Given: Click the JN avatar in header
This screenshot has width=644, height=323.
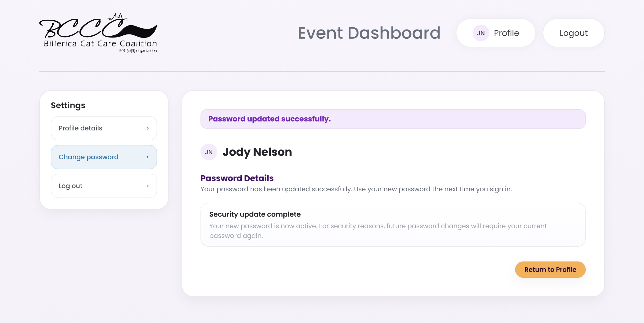Looking at the screenshot, I should (481, 33).
